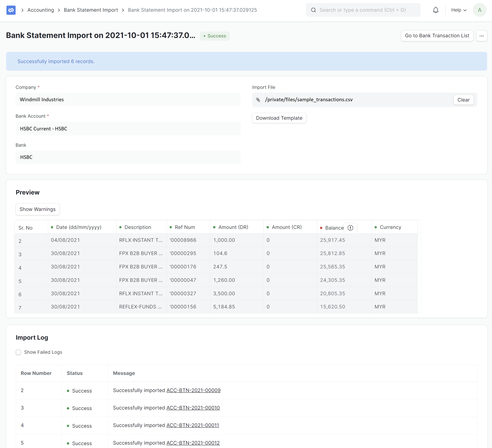
Task: Click Description column header
Action: [x=141, y=227]
